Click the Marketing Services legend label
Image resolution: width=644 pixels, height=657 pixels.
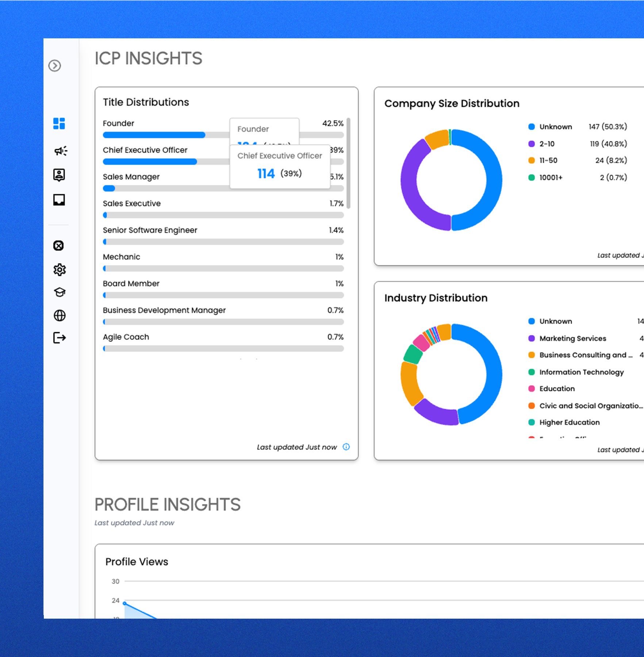[572, 338]
